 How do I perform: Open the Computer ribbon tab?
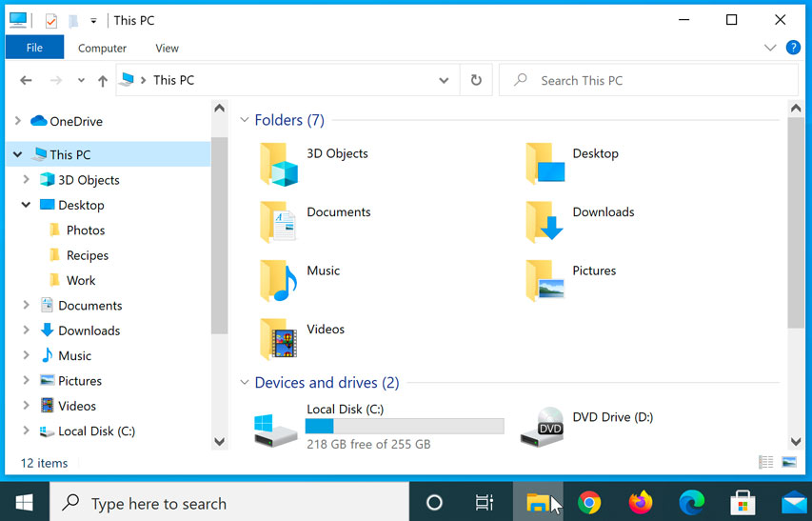[x=102, y=48]
